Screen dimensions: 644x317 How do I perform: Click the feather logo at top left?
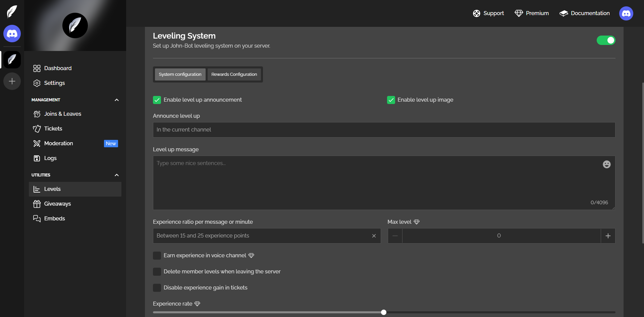(x=12, y=11)
